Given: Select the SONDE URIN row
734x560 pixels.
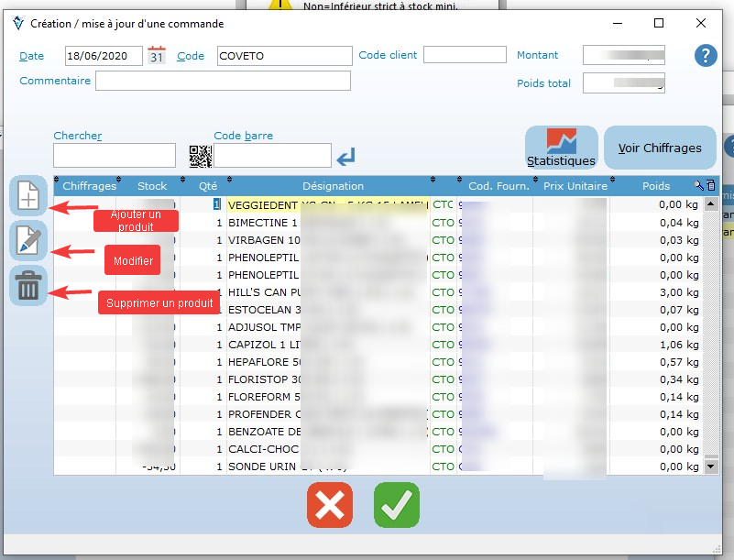Looking at the screenshot, I should (x=378, y=467).
